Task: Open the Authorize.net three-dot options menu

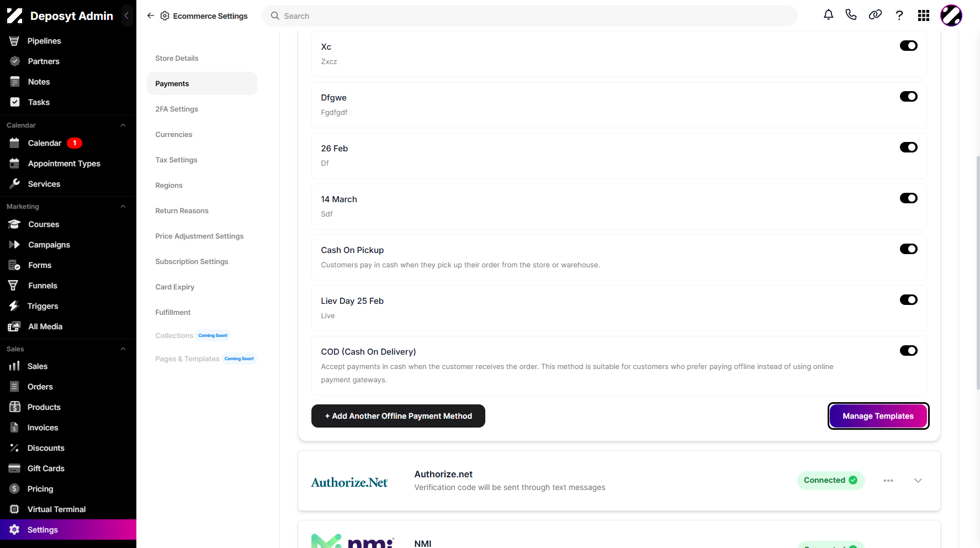Action: pyautogui.click(x=888, y=481)
